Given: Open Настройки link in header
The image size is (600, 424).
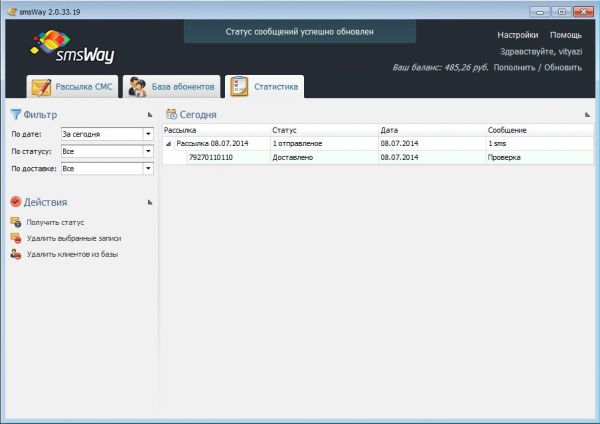Looking at the screenshot, I should click(517, 35).
